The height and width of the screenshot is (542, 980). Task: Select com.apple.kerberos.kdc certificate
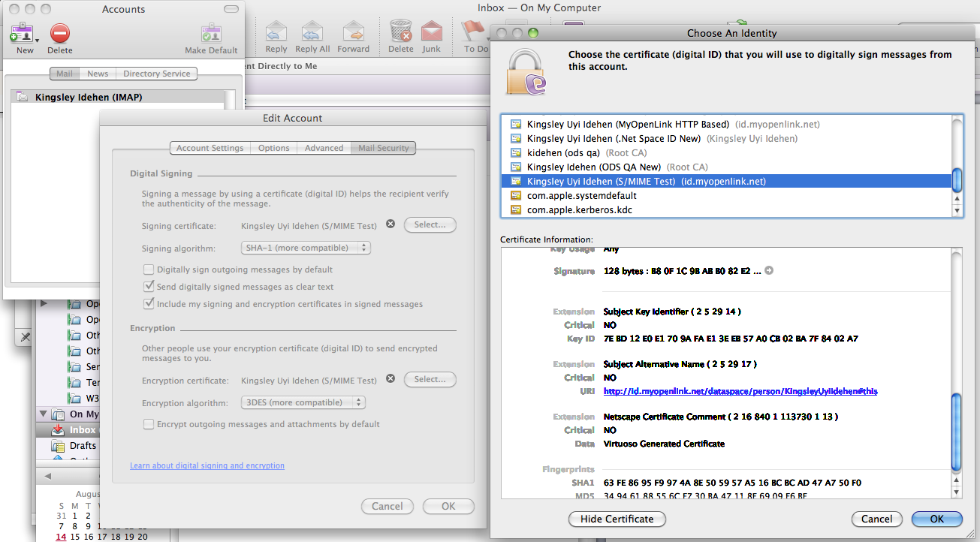click(x=726, y=209)
